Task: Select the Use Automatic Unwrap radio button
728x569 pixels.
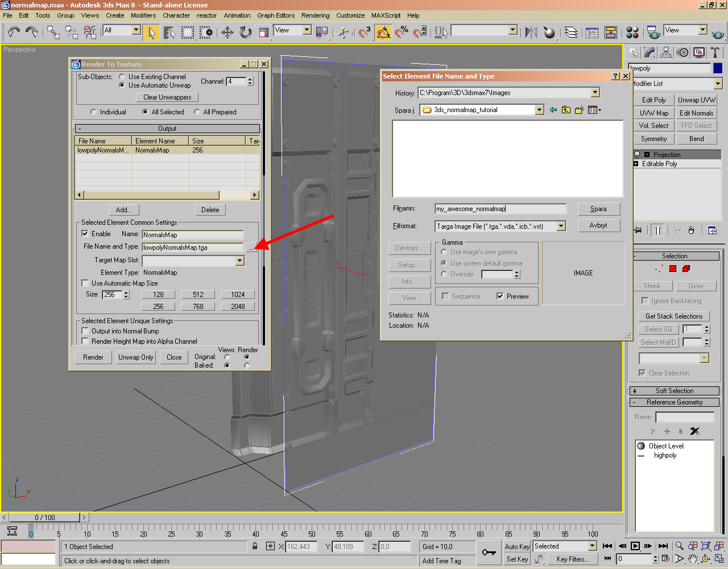Action: [x=122, y=84]
